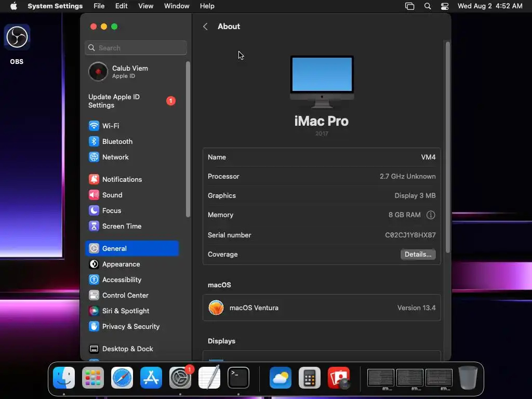Click the Version 13.4 text
This screenshot has width=532, height=399.
click(416, 308)
